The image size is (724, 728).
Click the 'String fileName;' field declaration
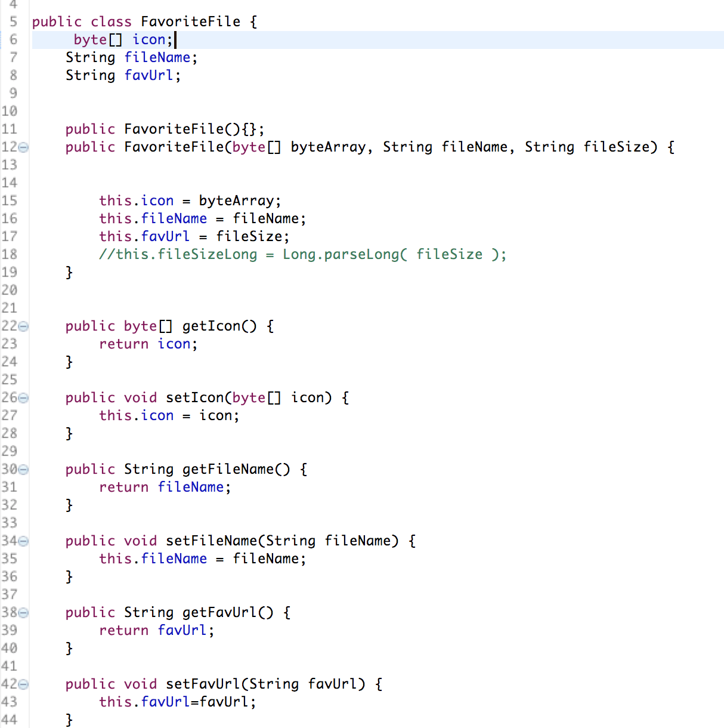point(131,58)
